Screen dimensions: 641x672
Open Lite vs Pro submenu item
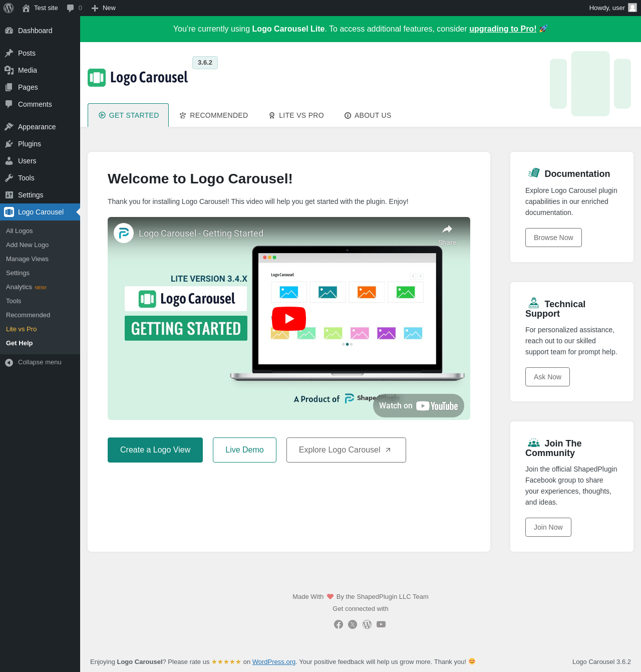point(22,329)
